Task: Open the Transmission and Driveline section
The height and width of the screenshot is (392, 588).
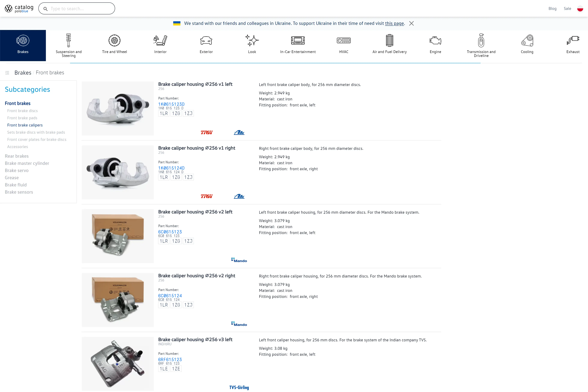Action: (x=481, y=45)
